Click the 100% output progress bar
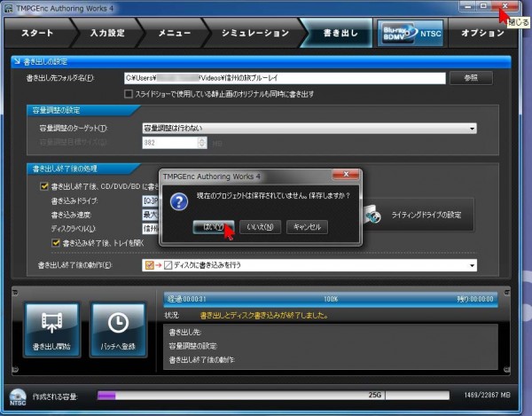This screenshot has height=416, width=532. (x=331, y=299)
